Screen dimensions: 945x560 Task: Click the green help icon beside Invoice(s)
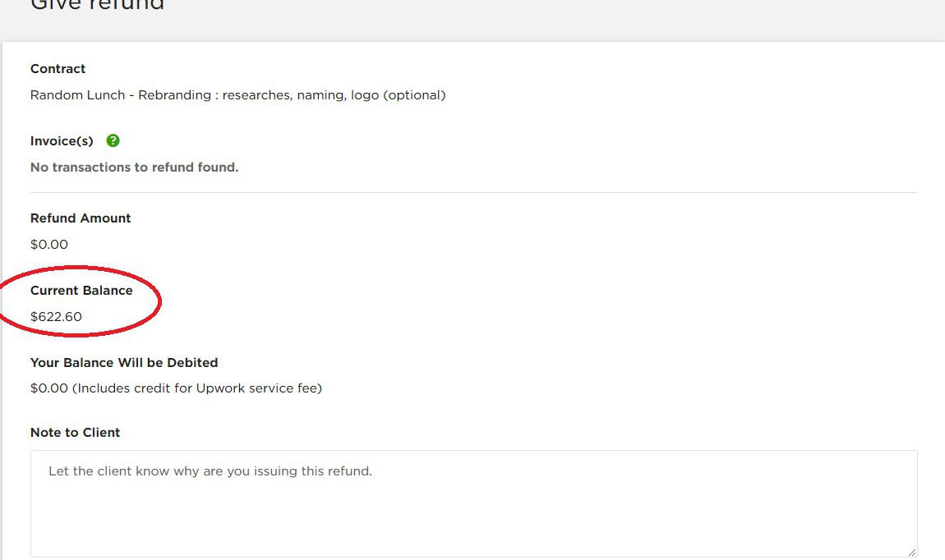coord(113,140)
